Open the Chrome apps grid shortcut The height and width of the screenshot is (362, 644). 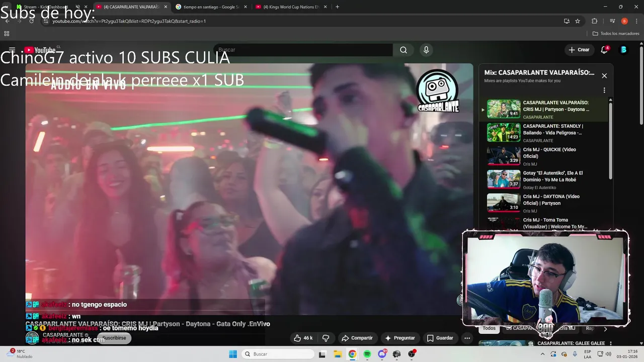(x=7, y=34)
